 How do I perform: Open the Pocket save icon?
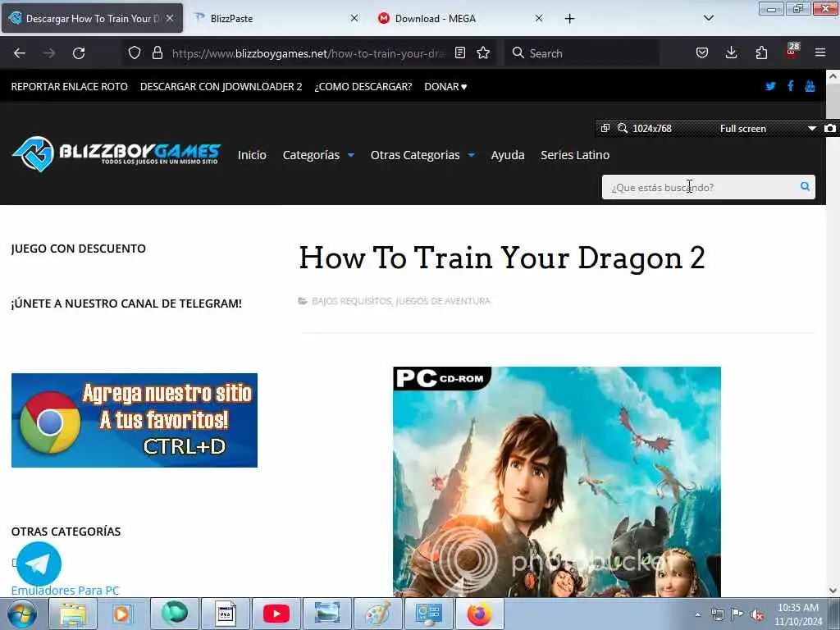pyautogui.click(x=702, y=53)
